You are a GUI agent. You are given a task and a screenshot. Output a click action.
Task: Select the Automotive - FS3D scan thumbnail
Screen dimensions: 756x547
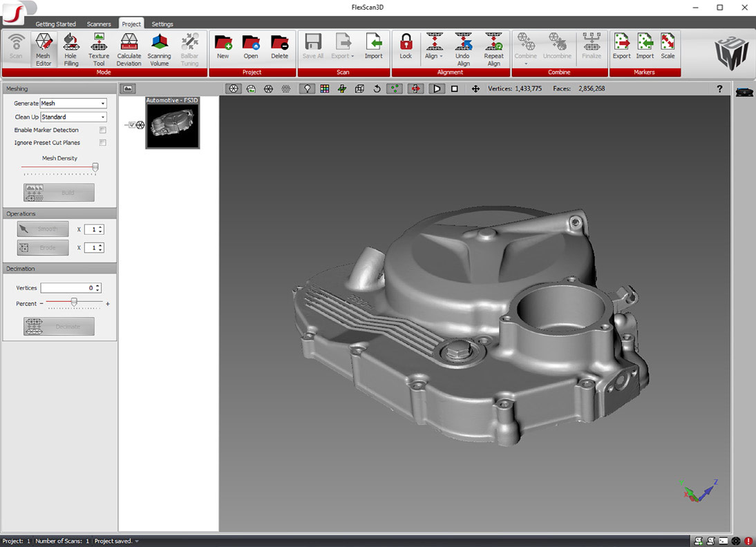pyautogui.click(x=172, y=124)
